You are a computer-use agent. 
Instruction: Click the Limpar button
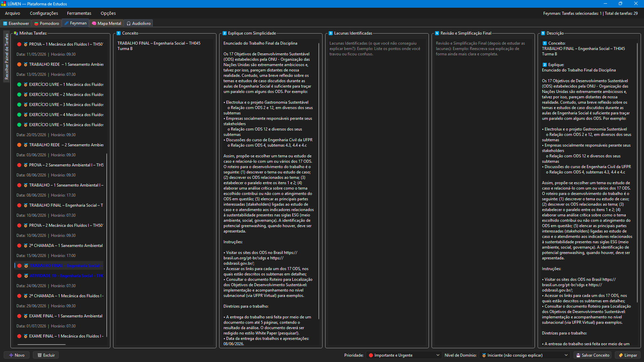[628, 355]
